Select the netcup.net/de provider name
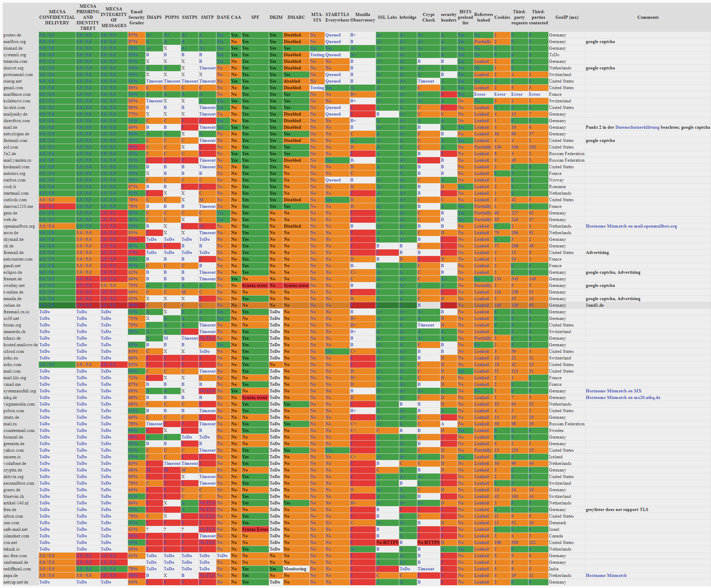711x588 pixels. point(16,582)
